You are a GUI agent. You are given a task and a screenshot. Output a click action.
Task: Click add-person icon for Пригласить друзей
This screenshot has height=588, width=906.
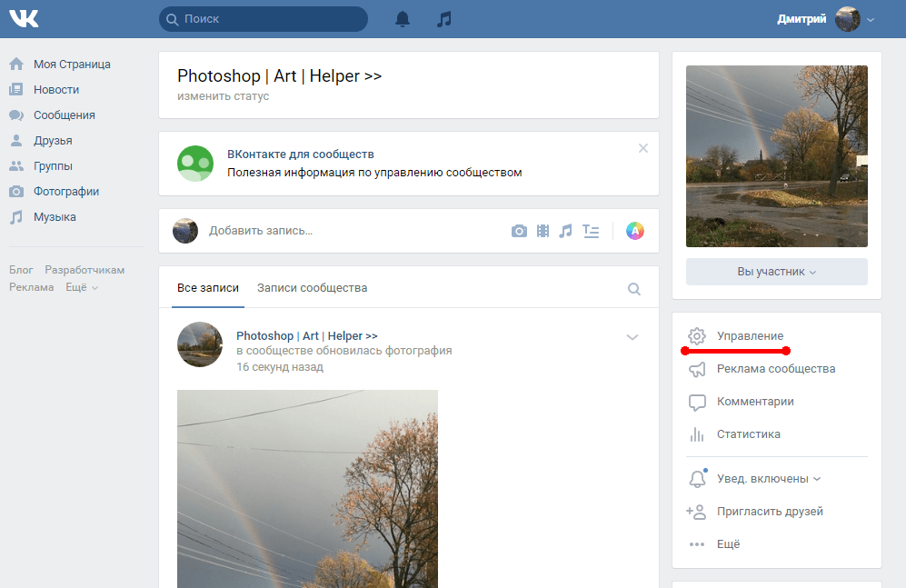696,512
